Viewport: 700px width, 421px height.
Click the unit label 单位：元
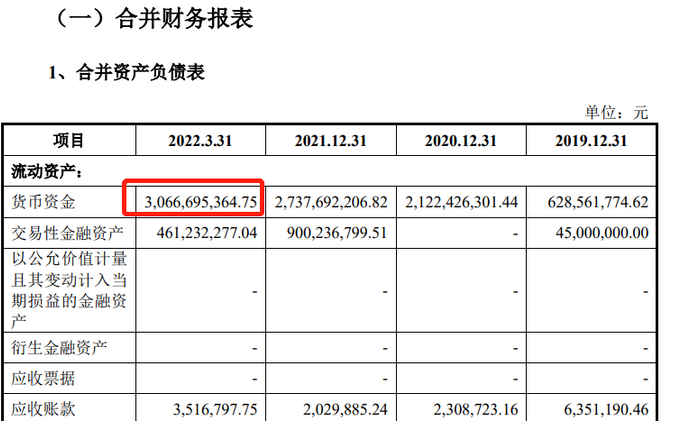pyautogui.click(x=616, y=112)
